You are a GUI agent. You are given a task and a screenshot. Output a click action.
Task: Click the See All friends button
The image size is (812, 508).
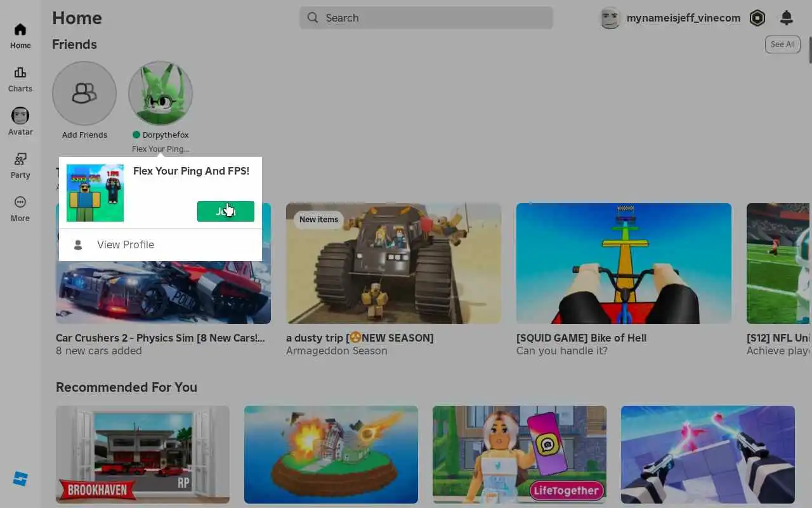coord(782,44)
